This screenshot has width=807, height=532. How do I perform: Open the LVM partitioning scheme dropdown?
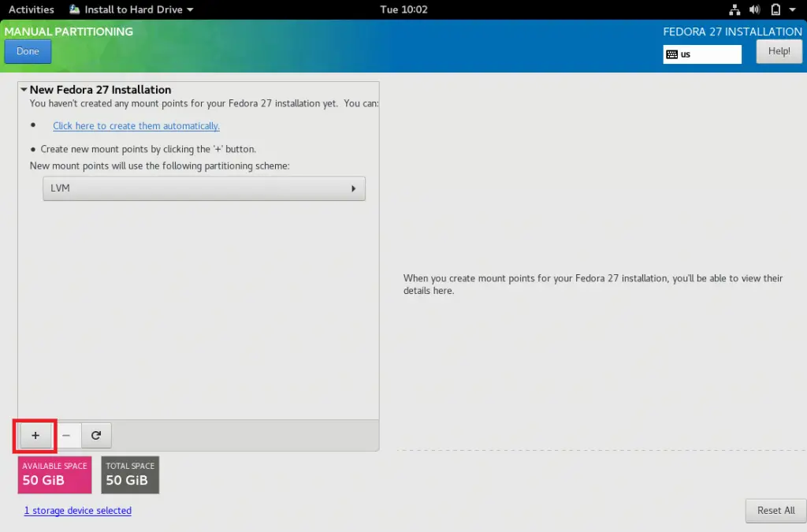pos(204,189)
